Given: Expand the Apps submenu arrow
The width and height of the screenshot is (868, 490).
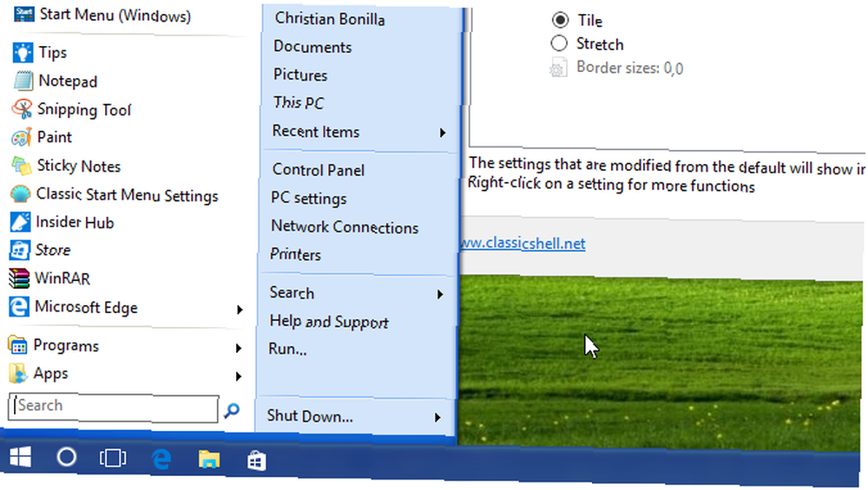Looking at the screenshot, I should click(x=238, y=376).
